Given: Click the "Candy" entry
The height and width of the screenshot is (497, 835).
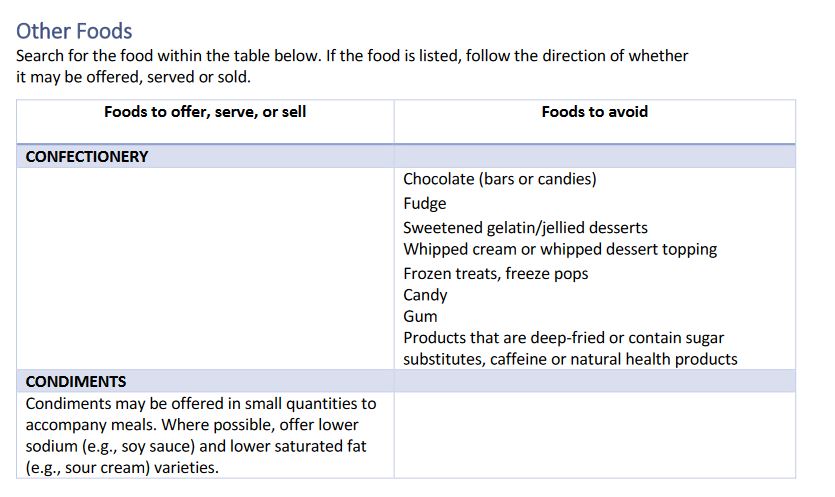Looking at the screenshot, I should [x=425, y=295].
